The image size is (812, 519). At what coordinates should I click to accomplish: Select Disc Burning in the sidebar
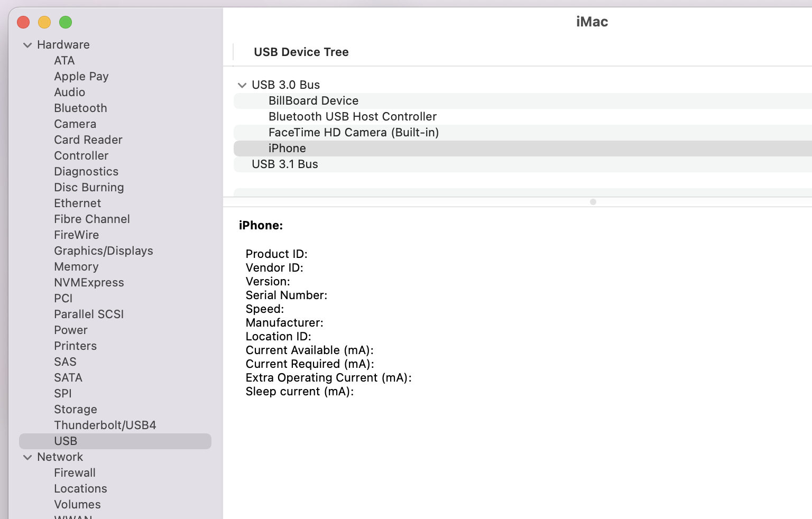(x=89, y=188)
